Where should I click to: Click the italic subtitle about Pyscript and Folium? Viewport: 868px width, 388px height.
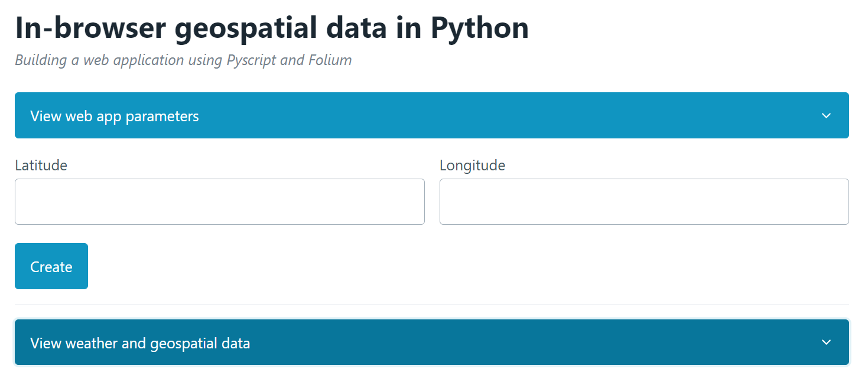[183, 60]
